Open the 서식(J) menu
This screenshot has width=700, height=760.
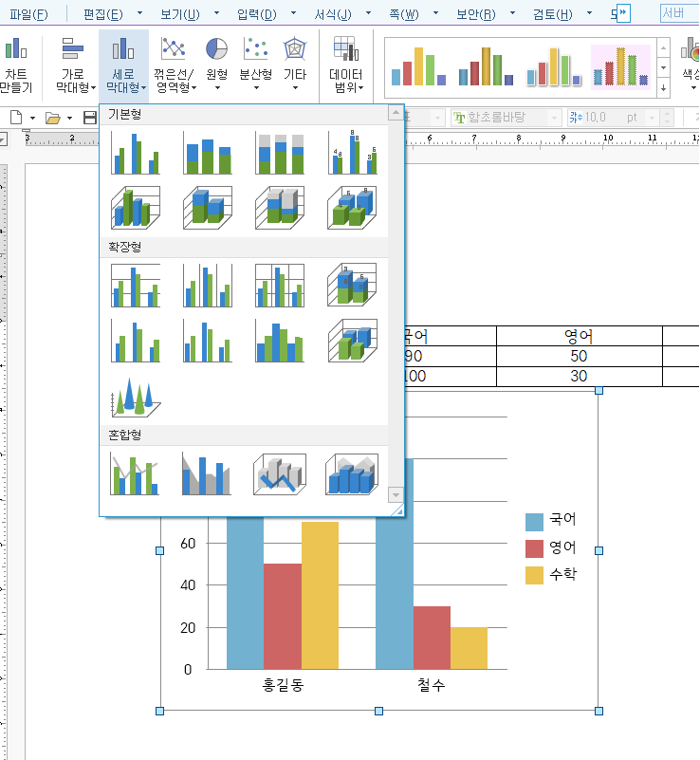[333, 14]
